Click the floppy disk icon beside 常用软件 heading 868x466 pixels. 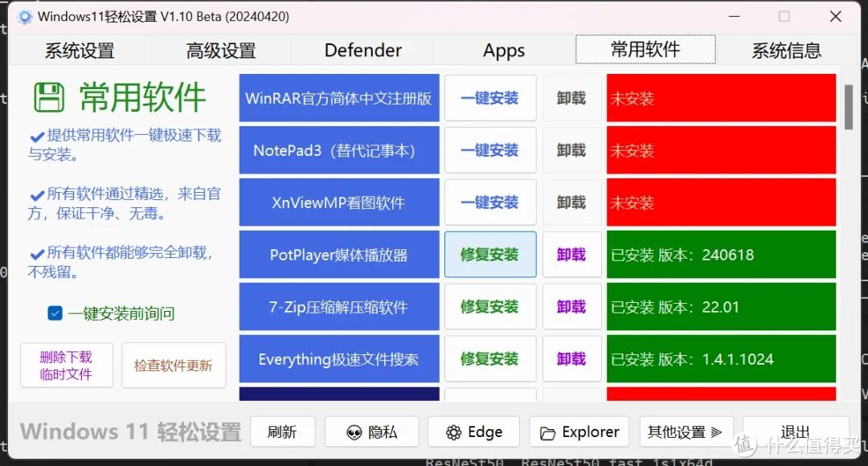49,97
